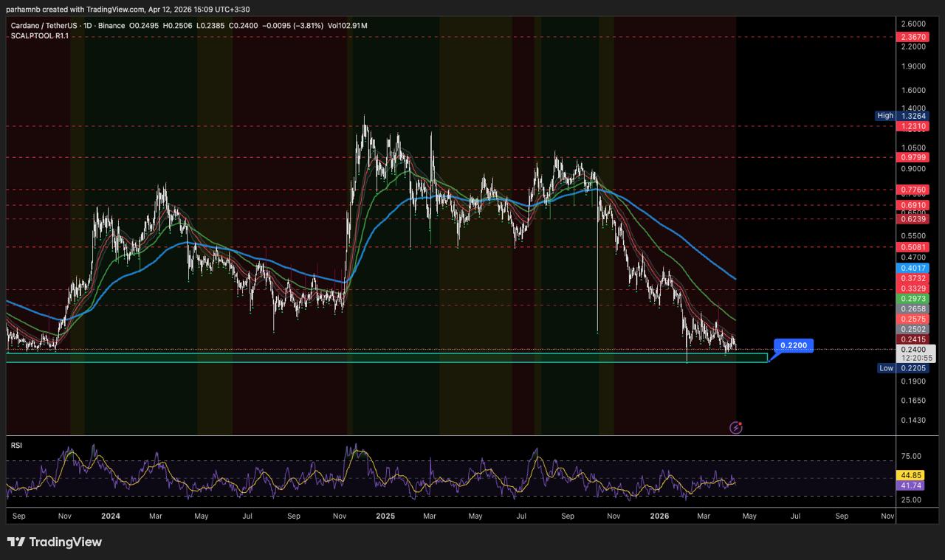
Task: Click the red 0.5081 level label
Action: (912, 247)
